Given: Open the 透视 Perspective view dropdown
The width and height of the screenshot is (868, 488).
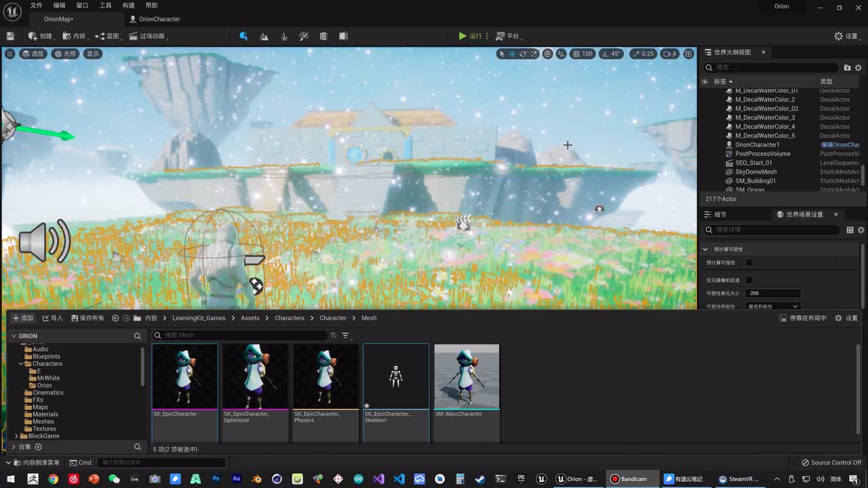Looking at the screenshot, I should click(33, 54).
